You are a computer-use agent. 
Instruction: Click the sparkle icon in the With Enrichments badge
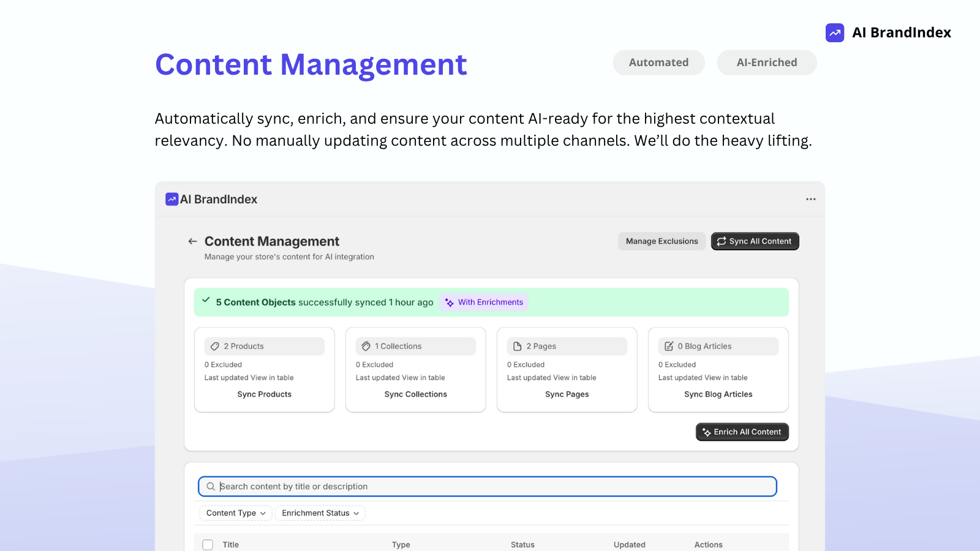(449, 302)
